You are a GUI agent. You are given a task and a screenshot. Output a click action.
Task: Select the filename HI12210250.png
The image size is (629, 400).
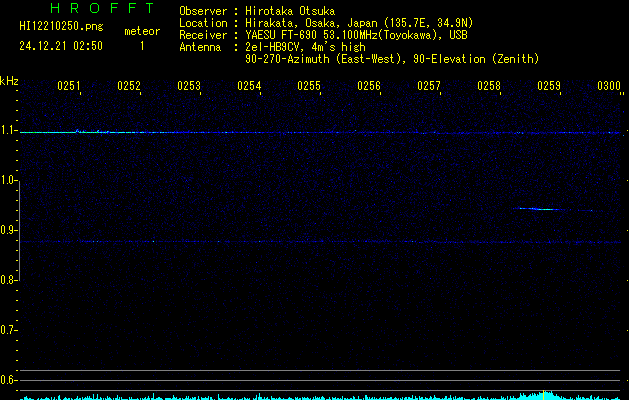coord(61,26)
